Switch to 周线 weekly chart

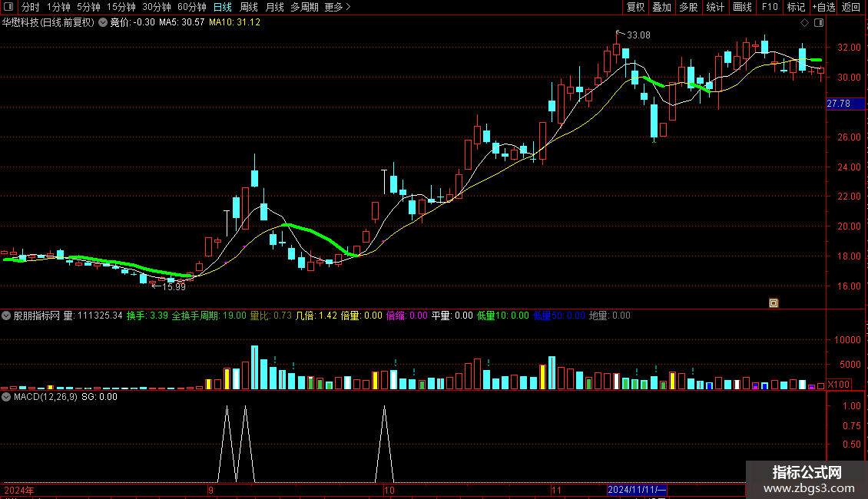pos(249,7)
